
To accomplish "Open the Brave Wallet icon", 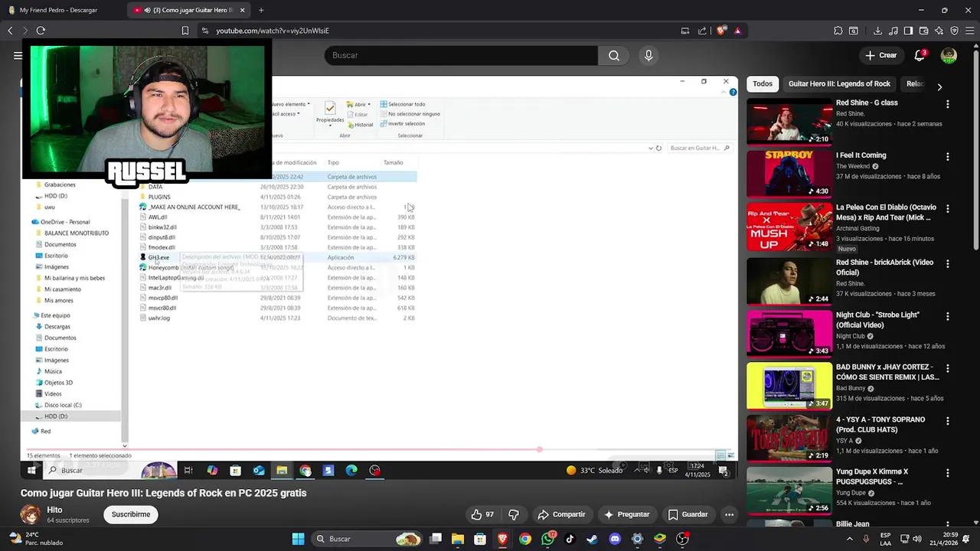I will [923, 31].
